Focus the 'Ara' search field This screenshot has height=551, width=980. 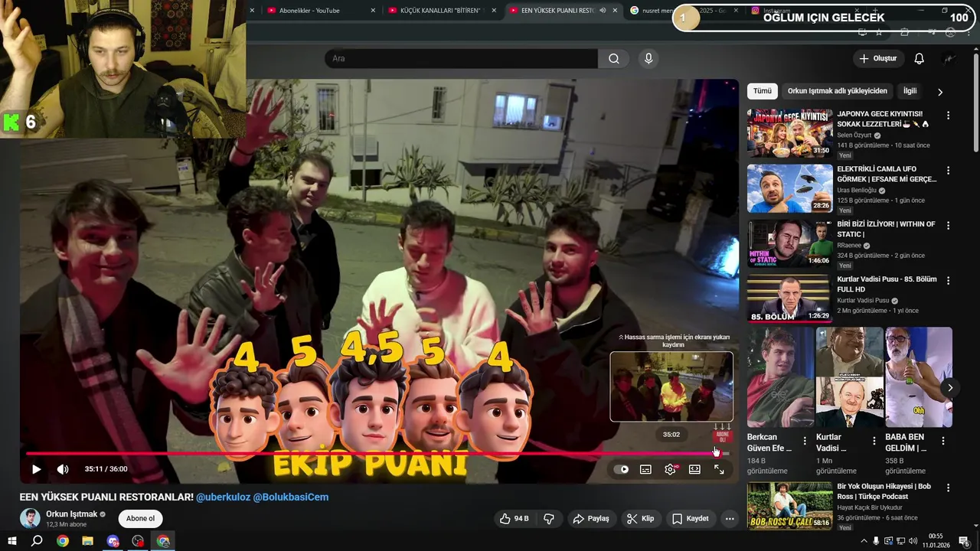pos(461,59)
